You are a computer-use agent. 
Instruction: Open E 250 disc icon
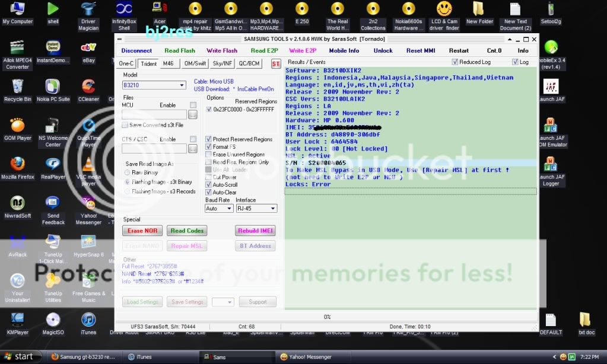(x=302, y=14)
